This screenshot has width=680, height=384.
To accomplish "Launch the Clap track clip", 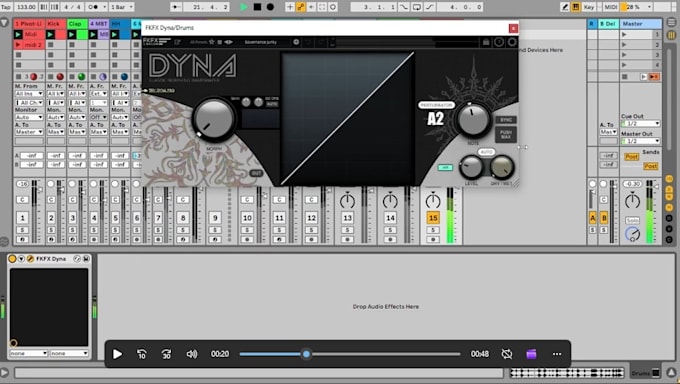I will tap(72, 34).
